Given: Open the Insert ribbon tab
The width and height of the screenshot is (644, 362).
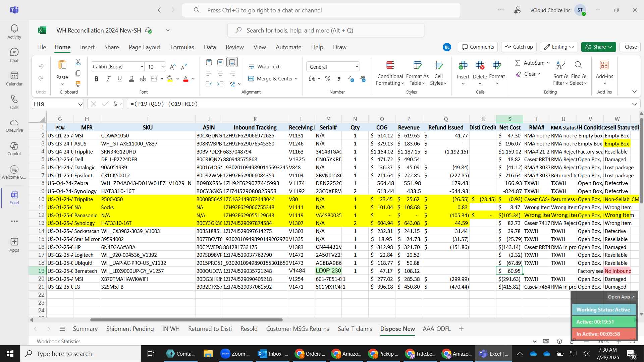Looking at the screenshot, I should tap(87, 47).
